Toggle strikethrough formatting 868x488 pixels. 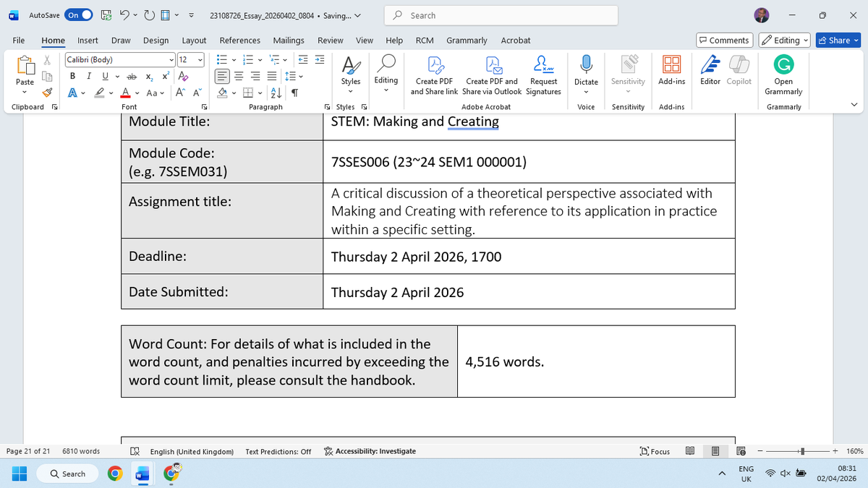click(132, 76)
